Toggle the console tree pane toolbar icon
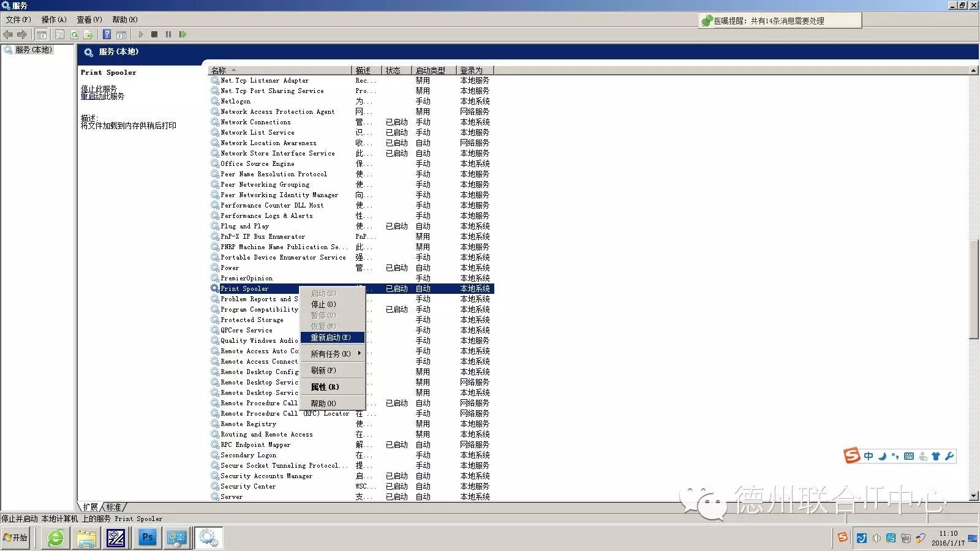The image size is (980, 551). (x=42, y=34)
